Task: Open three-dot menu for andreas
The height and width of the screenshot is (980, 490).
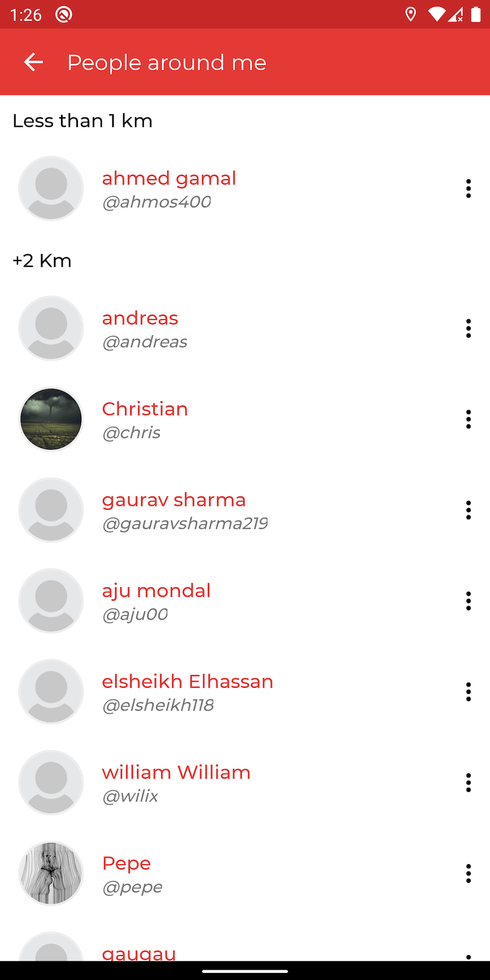Action: pos(468,328)
